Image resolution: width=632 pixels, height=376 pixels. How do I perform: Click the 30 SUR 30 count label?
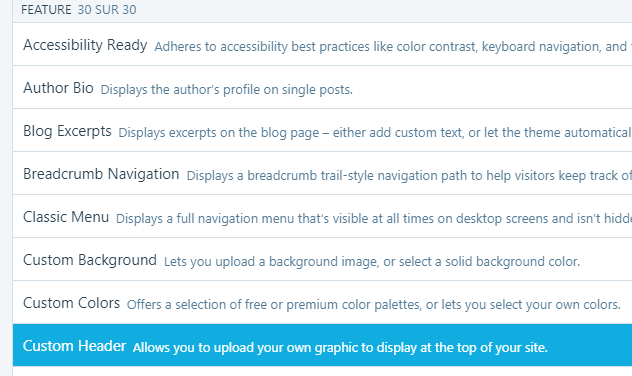pos(107,10)
